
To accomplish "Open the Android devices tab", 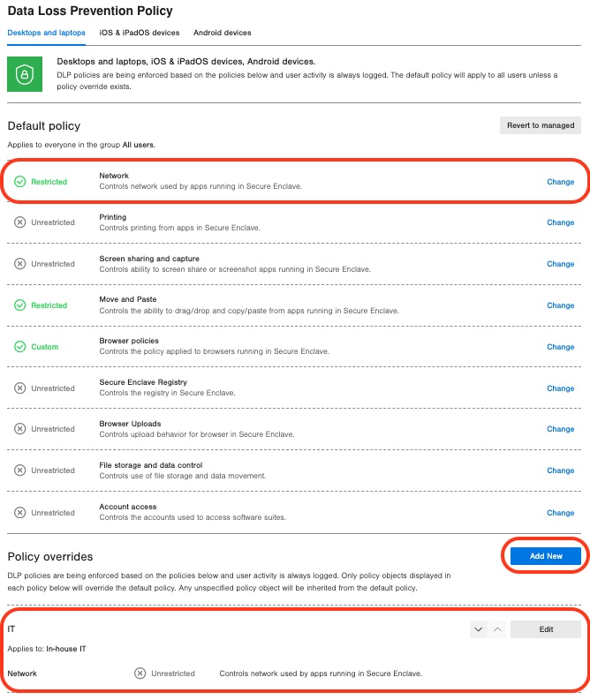I will tap(223, 33).
